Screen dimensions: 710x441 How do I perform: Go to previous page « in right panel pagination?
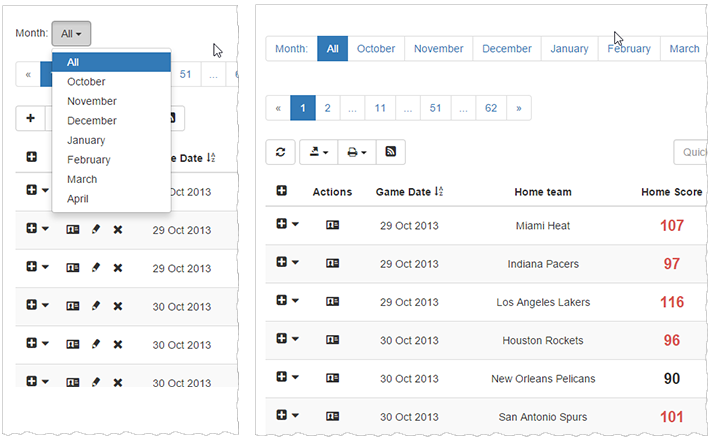(278, 108)
